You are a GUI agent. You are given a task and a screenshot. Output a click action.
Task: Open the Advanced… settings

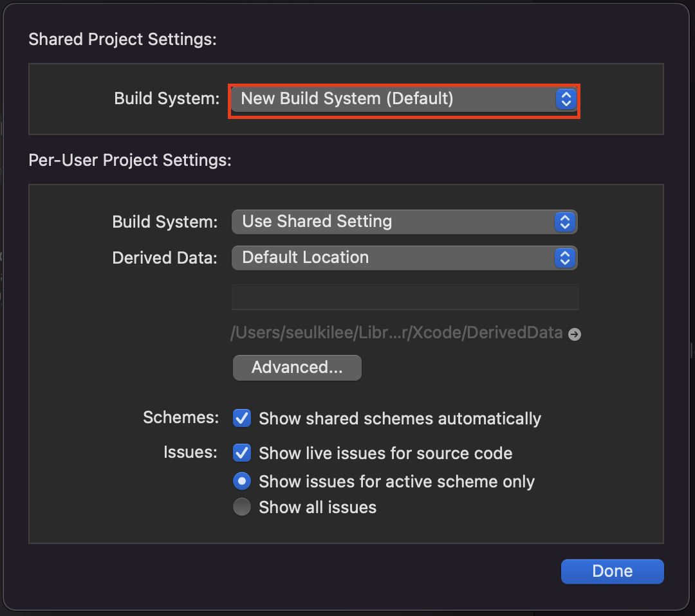pos(297,368)
